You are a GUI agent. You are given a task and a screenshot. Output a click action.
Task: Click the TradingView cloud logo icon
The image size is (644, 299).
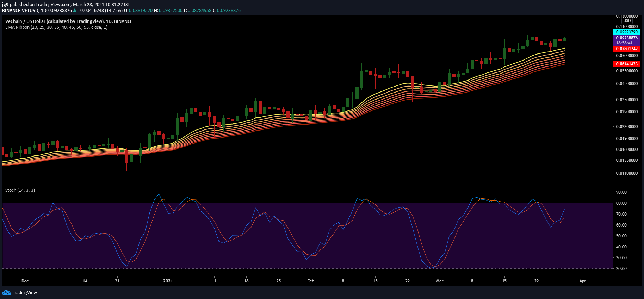pyautogui.click(x=6, y=293)
